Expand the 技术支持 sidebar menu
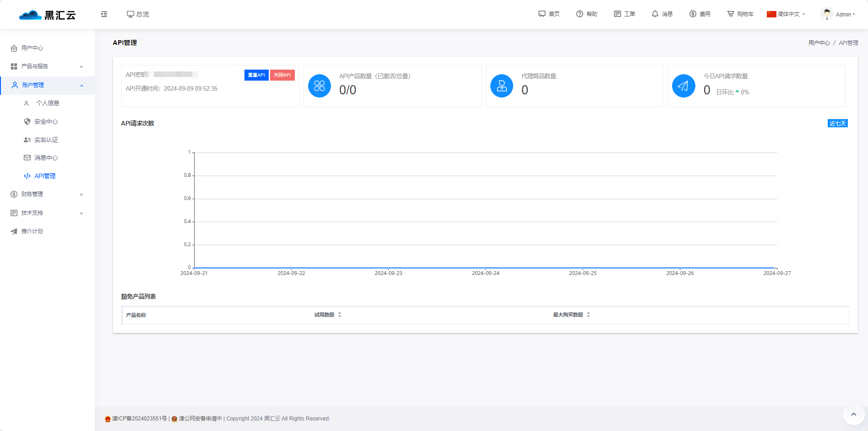868x431 pixels. point(47,213)
